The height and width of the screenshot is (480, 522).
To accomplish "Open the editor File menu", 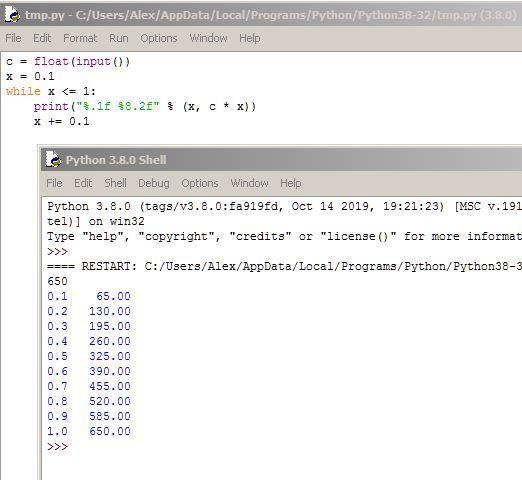I will coord(13,38).
